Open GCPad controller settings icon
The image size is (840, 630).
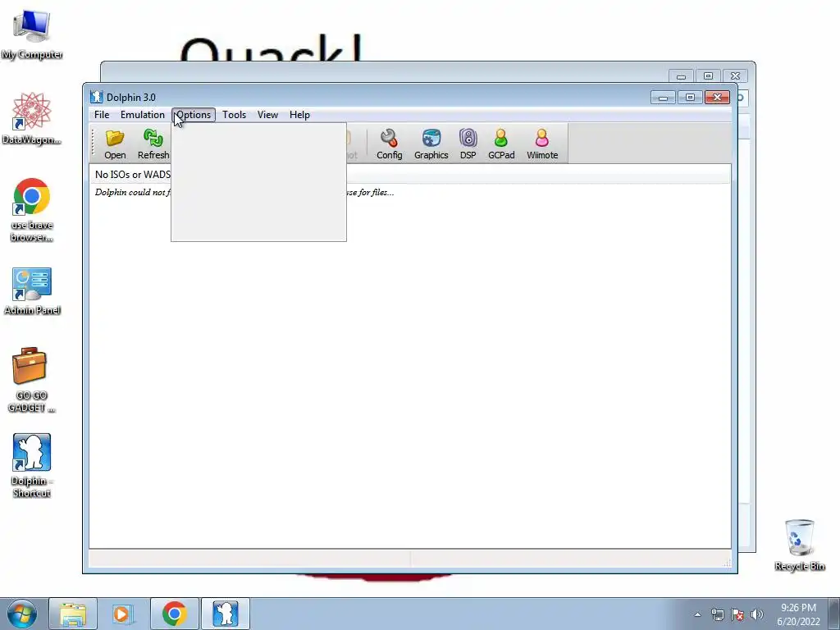[501, 144]
